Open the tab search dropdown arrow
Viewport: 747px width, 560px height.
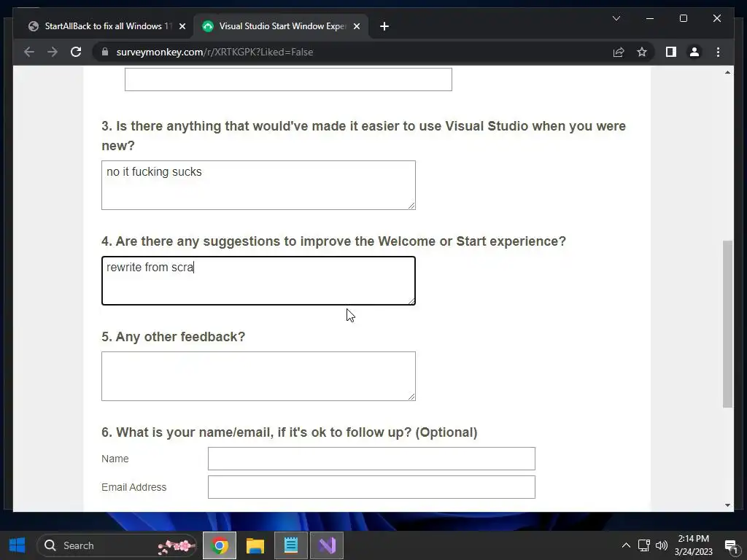tap(616, 18)
